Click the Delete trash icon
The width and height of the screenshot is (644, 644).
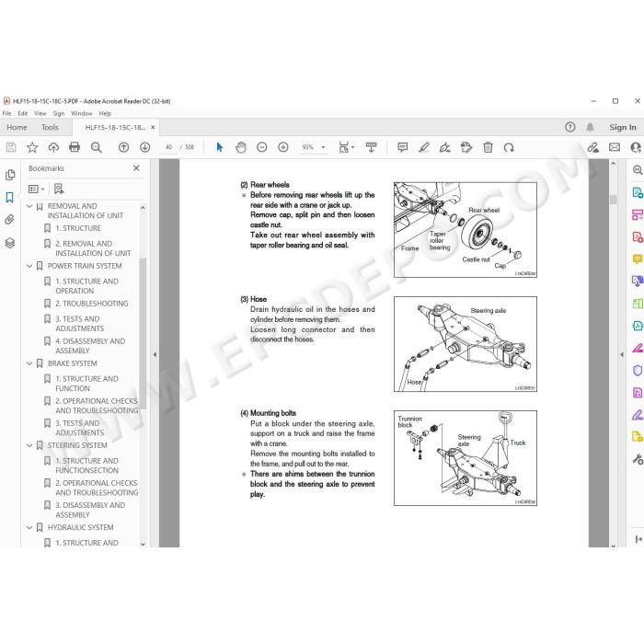(488, 147)
